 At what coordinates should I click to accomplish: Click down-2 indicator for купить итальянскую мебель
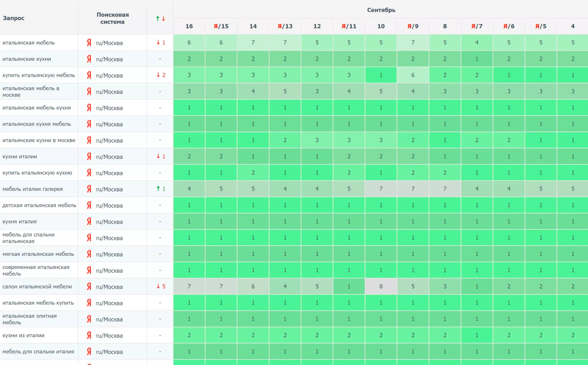click(161, 75)
